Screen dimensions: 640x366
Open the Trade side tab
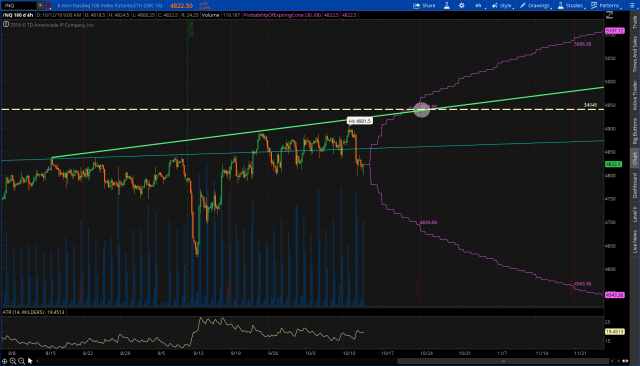(x=635, y=22)
